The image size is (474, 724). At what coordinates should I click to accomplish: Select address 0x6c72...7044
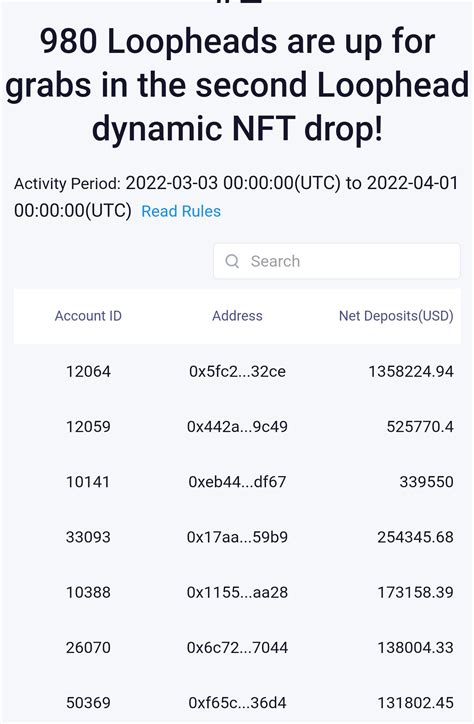[x=237, y=647]
